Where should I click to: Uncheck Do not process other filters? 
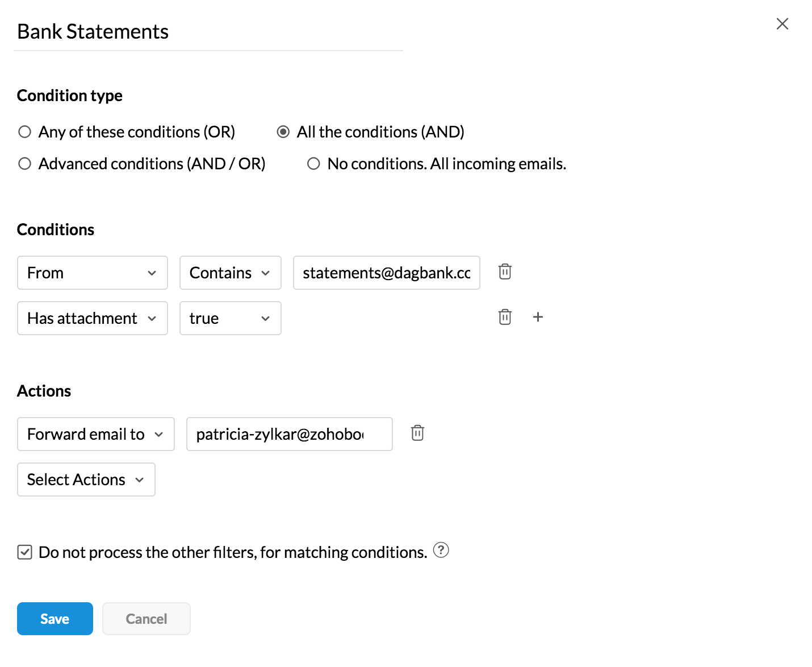pos(25,552)
